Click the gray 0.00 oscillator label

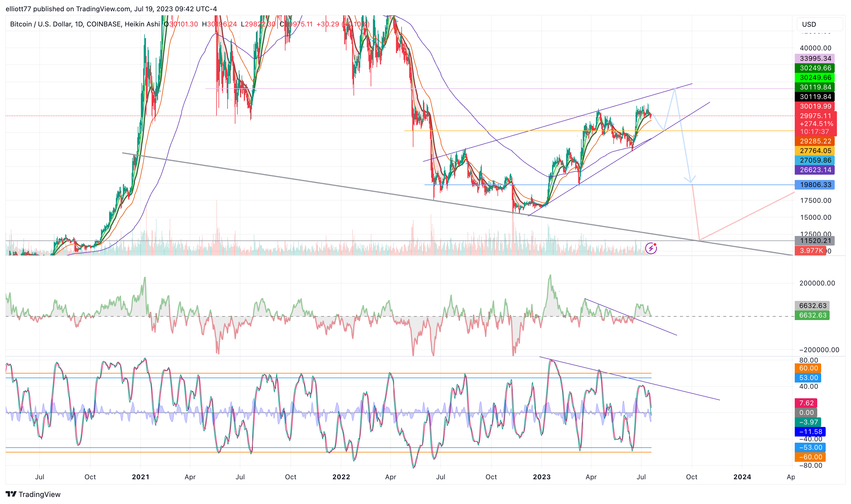(805, 413)
